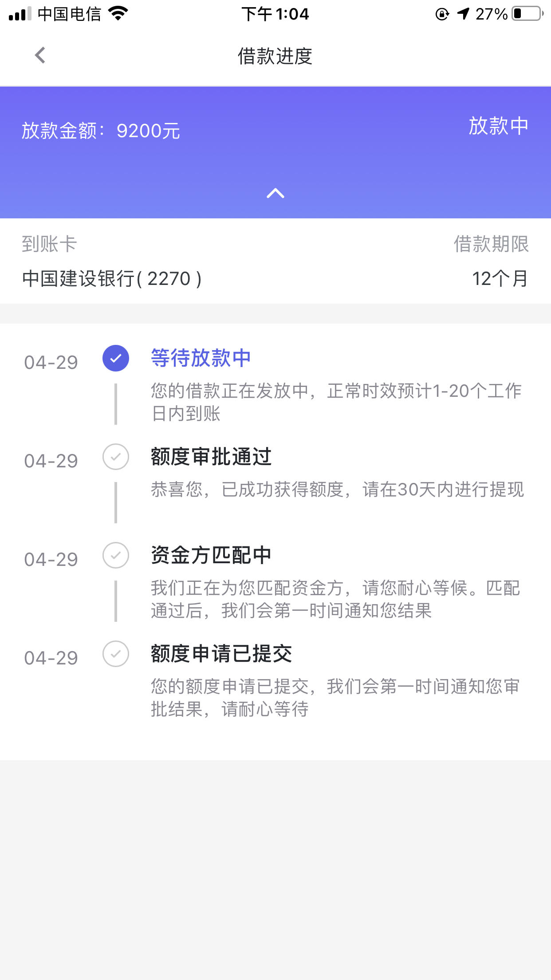Select the 资金方匹配中 step title
The height and width of the screenshot is (980, 551).
211,555
